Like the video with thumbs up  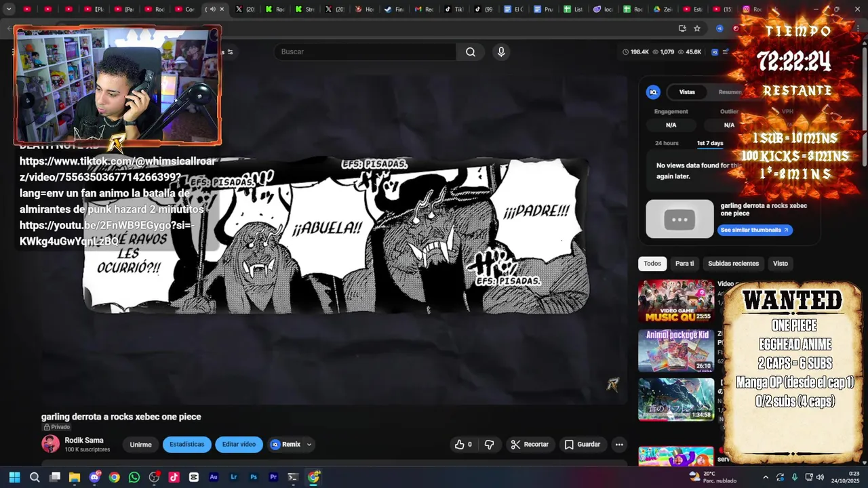[x=463, y=445]
